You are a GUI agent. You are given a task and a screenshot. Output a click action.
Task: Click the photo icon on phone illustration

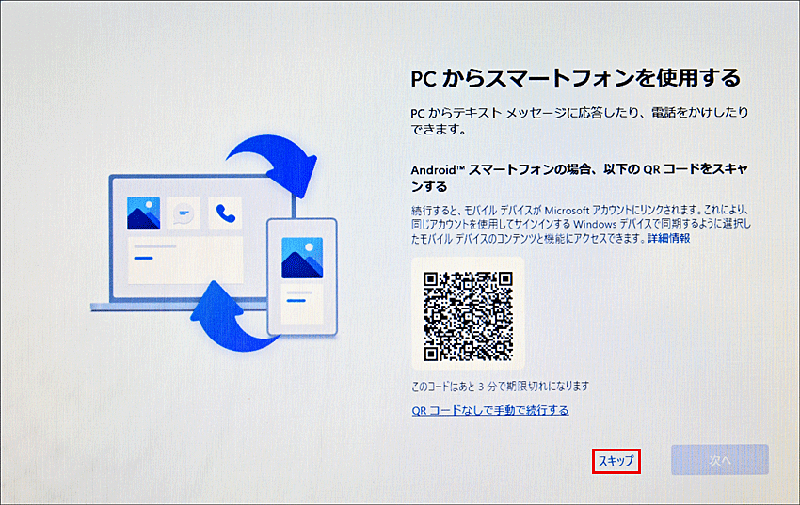coord(302,258)
